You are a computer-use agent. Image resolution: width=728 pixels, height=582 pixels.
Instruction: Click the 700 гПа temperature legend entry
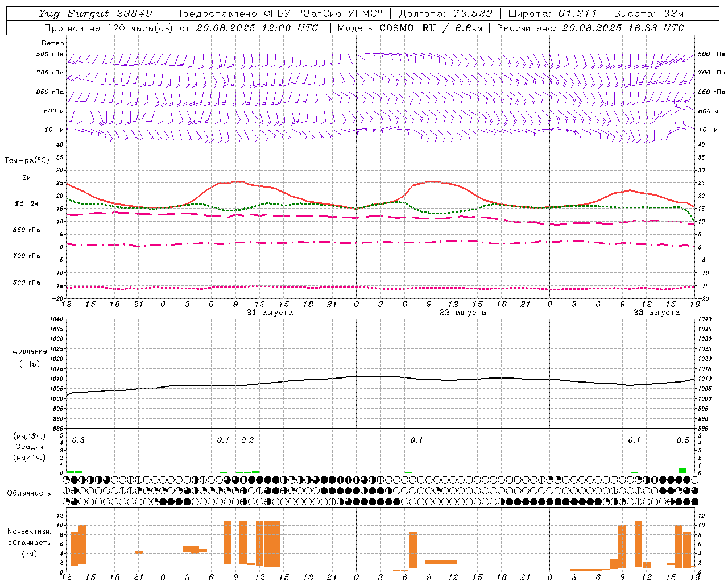click(27, 256)
